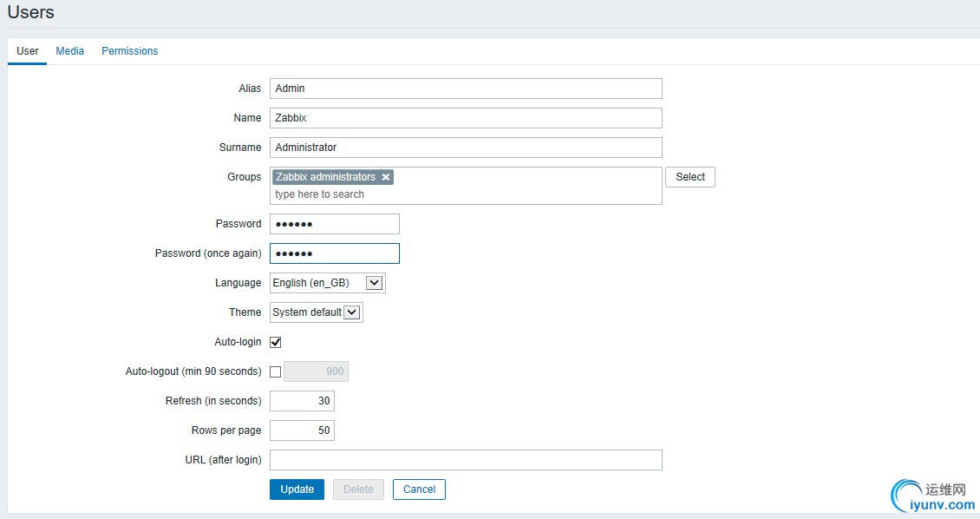This screenshot has height=519, width=980.
Task: Focus the Password field
Action: coord(335,224)
